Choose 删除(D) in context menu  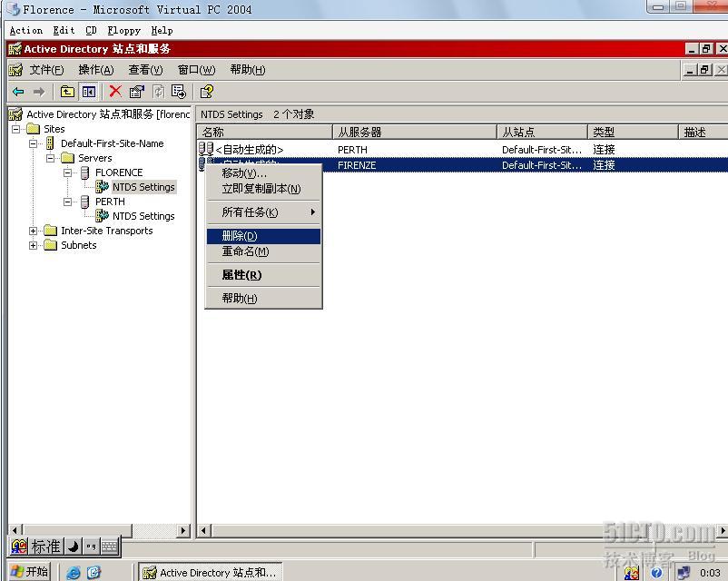(x=264, y=236)
